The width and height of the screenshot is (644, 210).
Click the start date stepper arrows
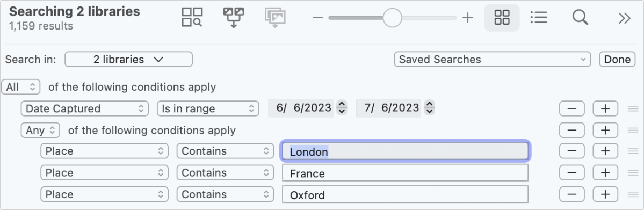341,108
